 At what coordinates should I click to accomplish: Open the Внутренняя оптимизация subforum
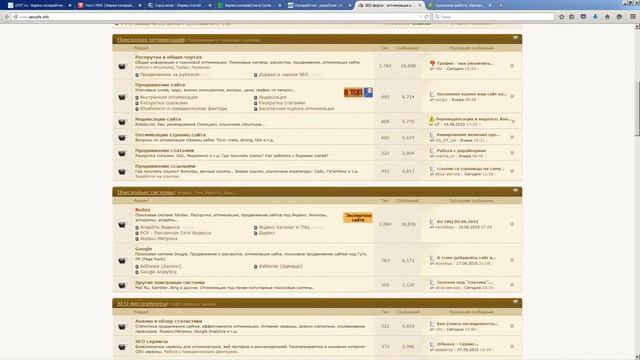pos(169,98)
